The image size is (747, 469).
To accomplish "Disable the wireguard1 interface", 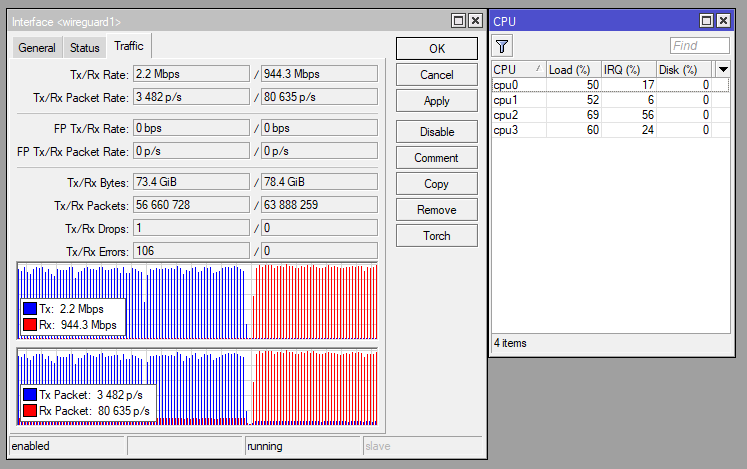I will pos(437,132).
